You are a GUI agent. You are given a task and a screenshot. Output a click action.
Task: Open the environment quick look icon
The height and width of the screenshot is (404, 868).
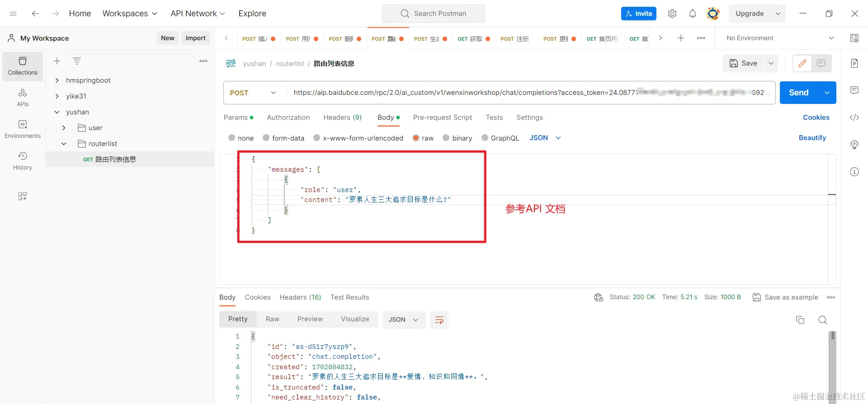[854, 38]
